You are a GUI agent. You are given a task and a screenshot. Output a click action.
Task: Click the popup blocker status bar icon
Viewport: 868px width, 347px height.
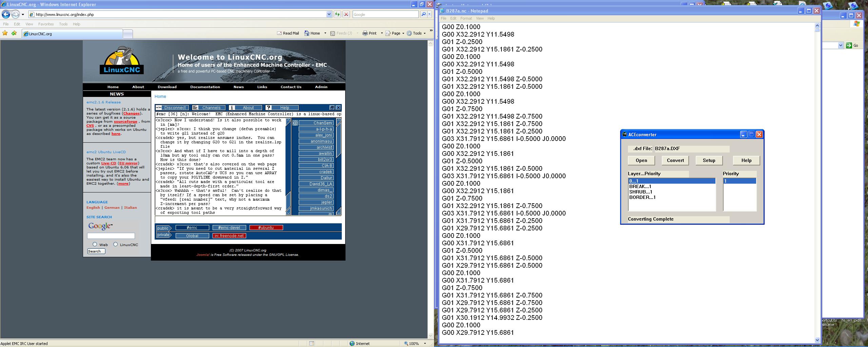click(x=312, y=343)
